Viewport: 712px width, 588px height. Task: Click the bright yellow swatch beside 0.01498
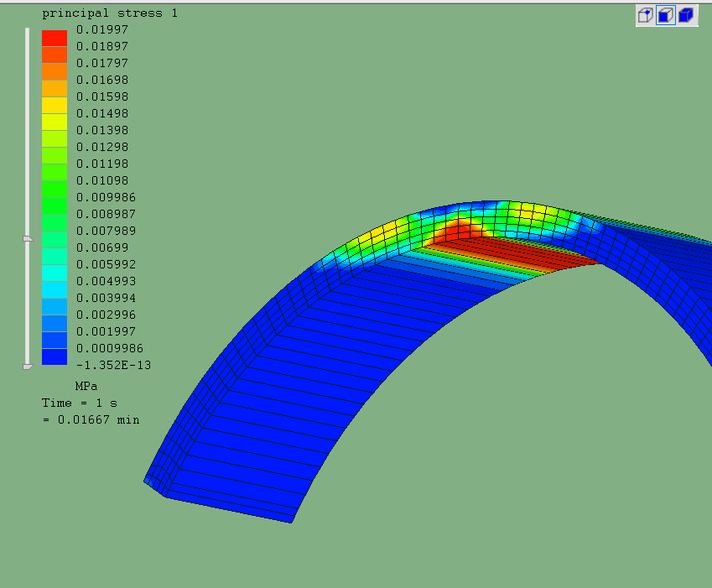coord(55,106)
